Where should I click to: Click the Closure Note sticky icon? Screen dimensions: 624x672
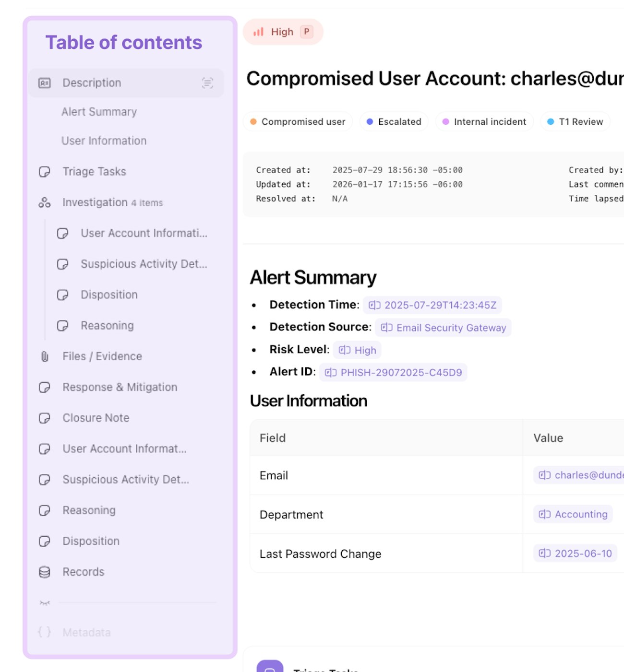pyautogui.click(x=45, y=418)
